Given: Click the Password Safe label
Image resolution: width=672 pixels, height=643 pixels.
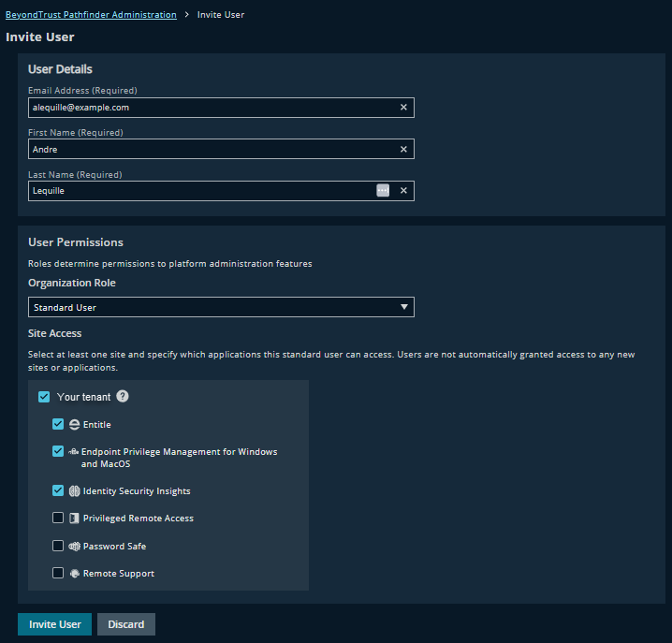Looking at the screenshot, I should pos(114,546).
